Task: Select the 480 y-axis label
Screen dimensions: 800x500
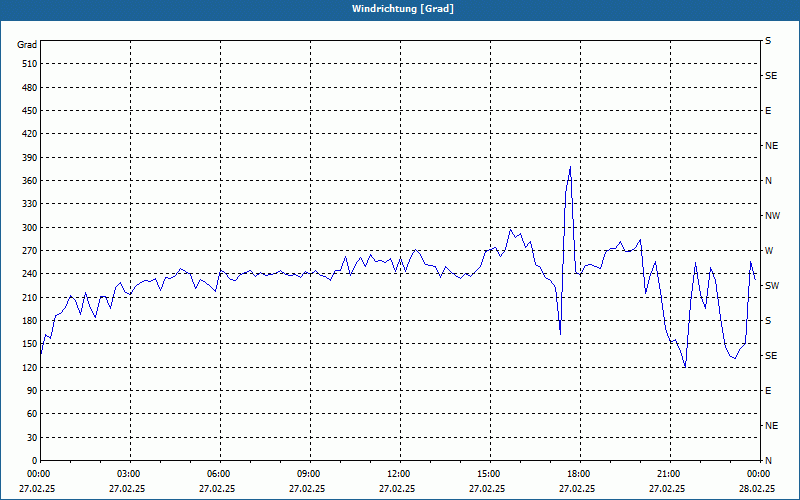Action: point(30,87)
